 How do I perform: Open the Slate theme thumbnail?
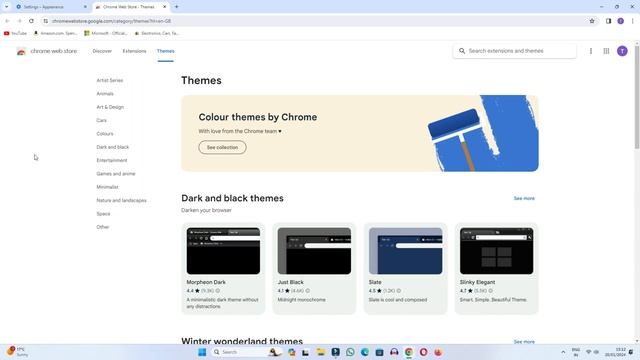tap(405, 251)
